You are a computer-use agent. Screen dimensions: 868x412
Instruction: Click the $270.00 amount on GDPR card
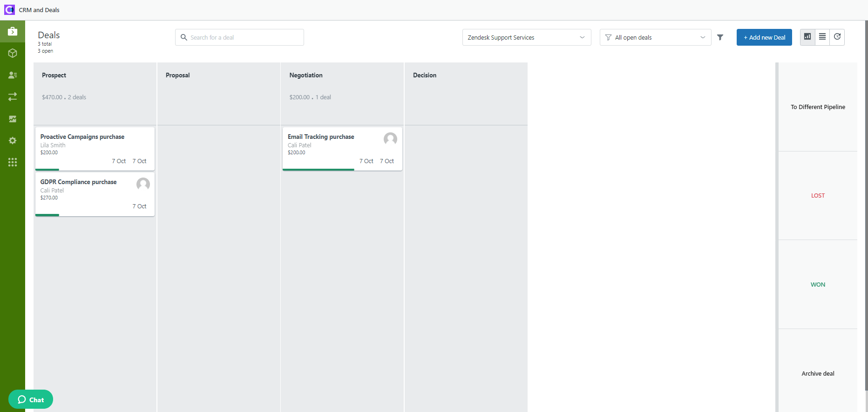pyautogui.click(x=49, y=198)
